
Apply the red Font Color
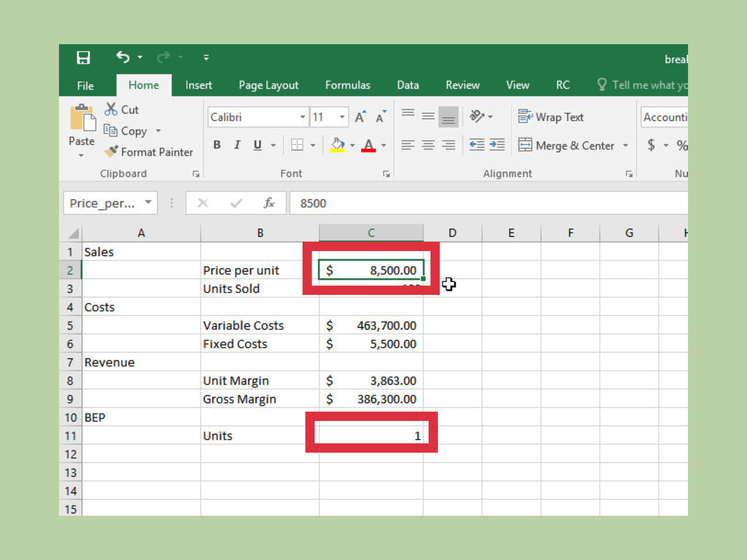368,146
